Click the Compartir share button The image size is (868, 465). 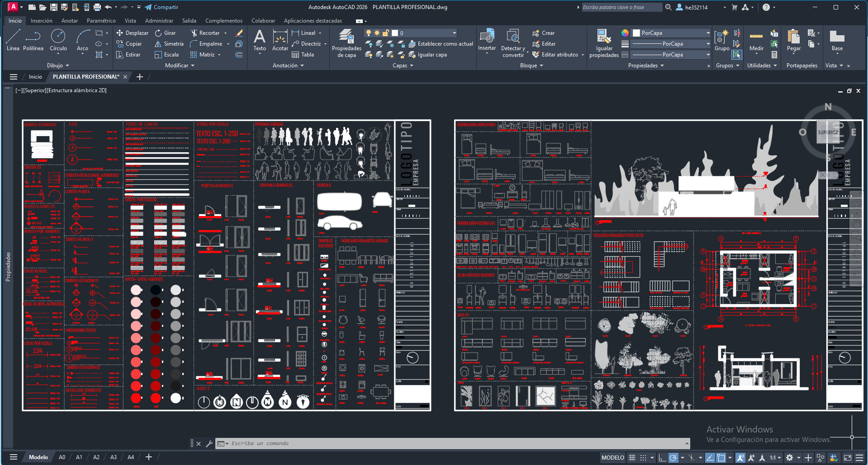point(161,7)
